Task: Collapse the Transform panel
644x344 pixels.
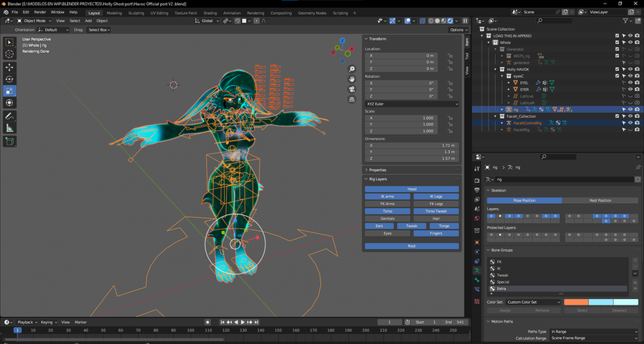Action: tap(377, 39)
